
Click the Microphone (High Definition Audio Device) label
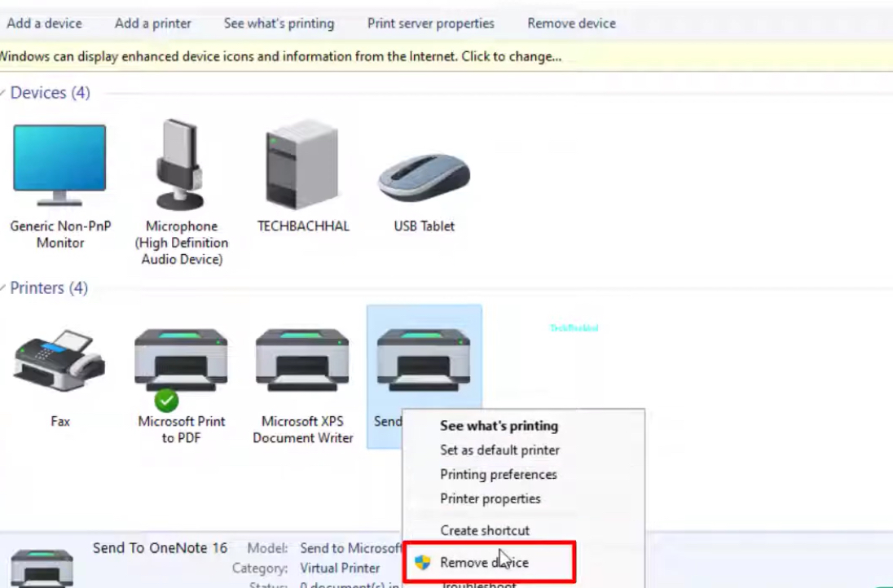point(182,243)
